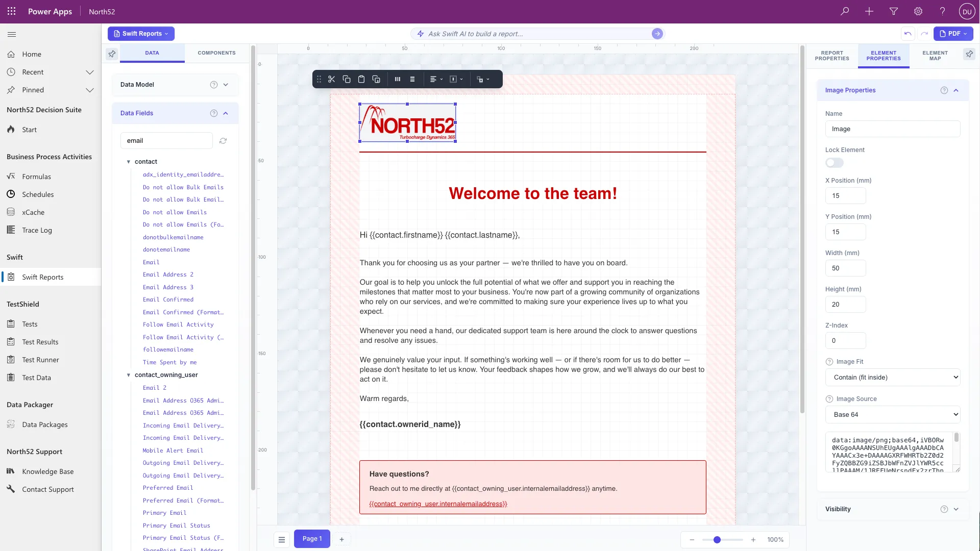Expand the Visibility section
Screen dimensions: 980x551
click(x=956, y=509)
